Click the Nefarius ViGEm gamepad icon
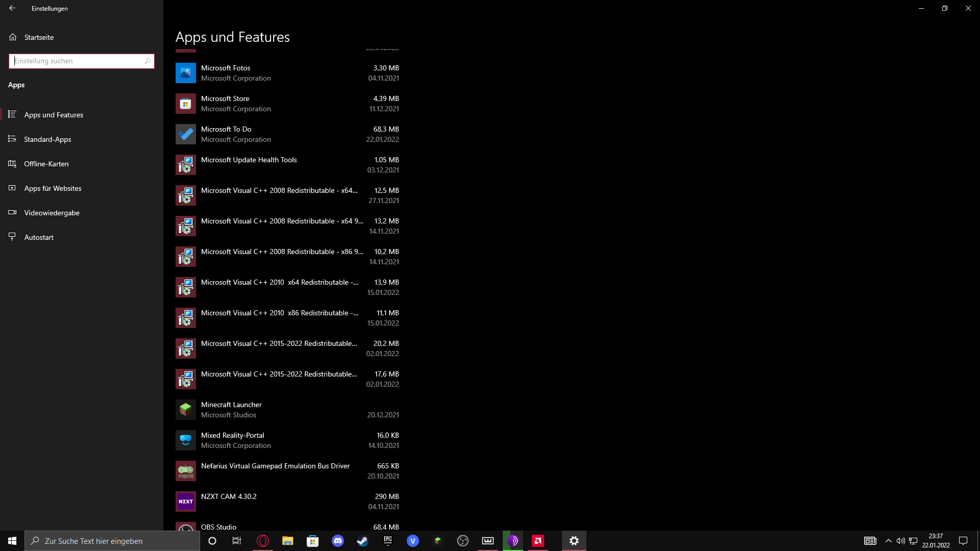Screen dimensions: 980x551 185,471
